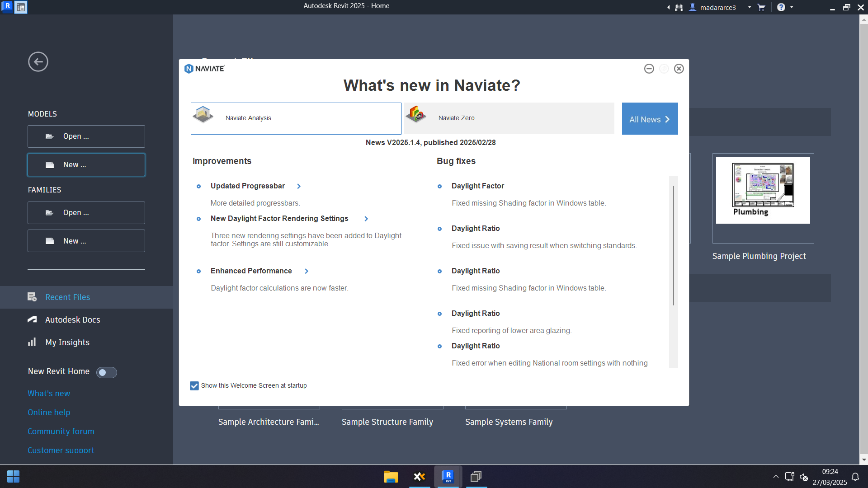Switch to the Naviate Zero tab

tap(509, 118)
